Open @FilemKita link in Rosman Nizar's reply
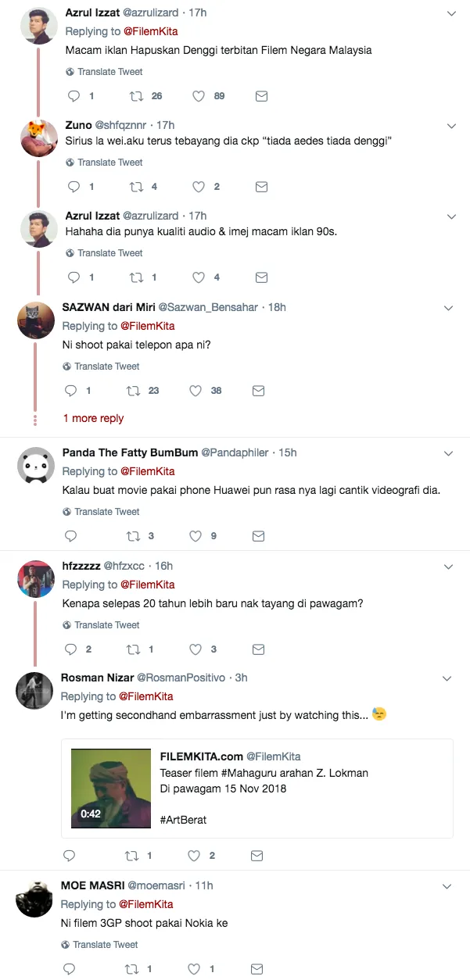 point(146,696)
